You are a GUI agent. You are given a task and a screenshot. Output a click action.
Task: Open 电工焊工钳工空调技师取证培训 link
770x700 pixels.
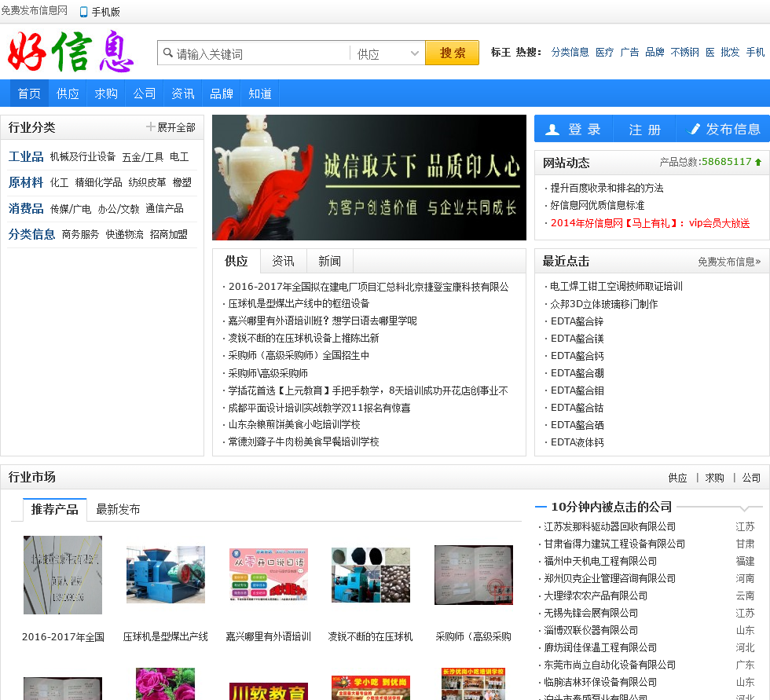[x=616, y=286]
